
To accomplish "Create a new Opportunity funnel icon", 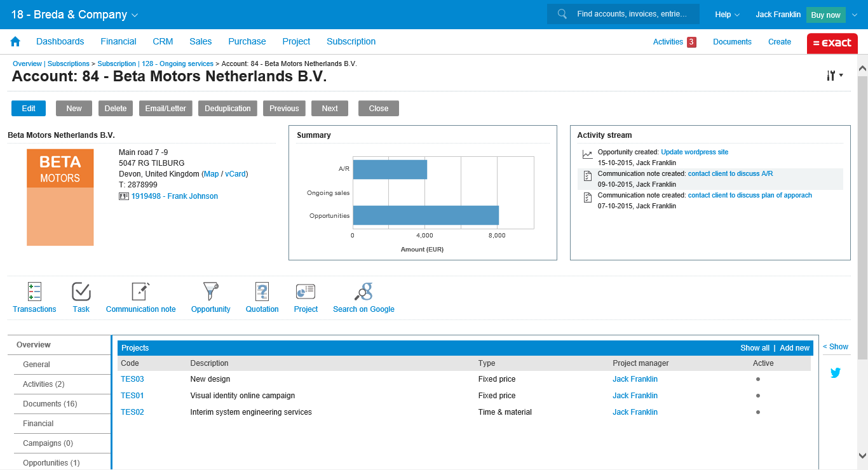I will pos(210,292).
